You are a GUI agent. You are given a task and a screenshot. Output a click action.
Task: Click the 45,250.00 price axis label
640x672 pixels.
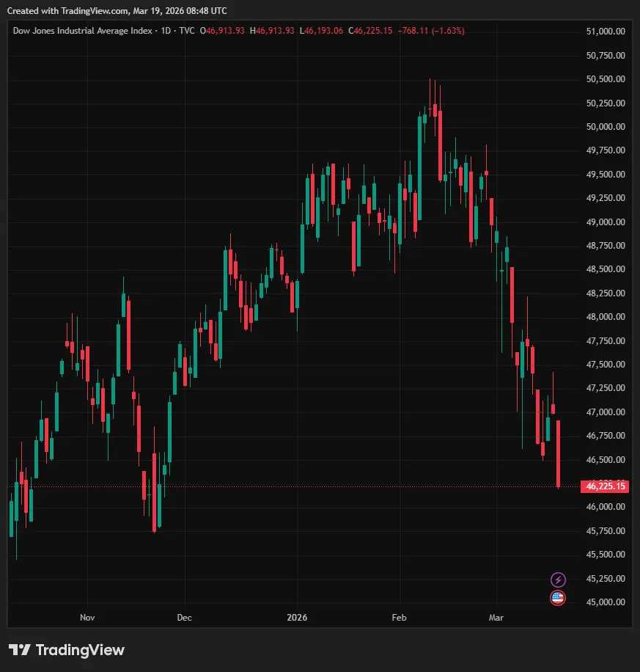pyautogui.click(x=606, y=578)
